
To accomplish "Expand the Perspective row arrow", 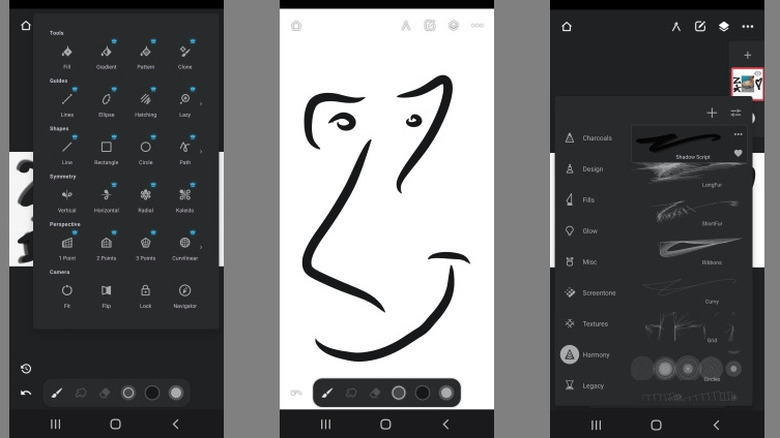I will (202, 246).
